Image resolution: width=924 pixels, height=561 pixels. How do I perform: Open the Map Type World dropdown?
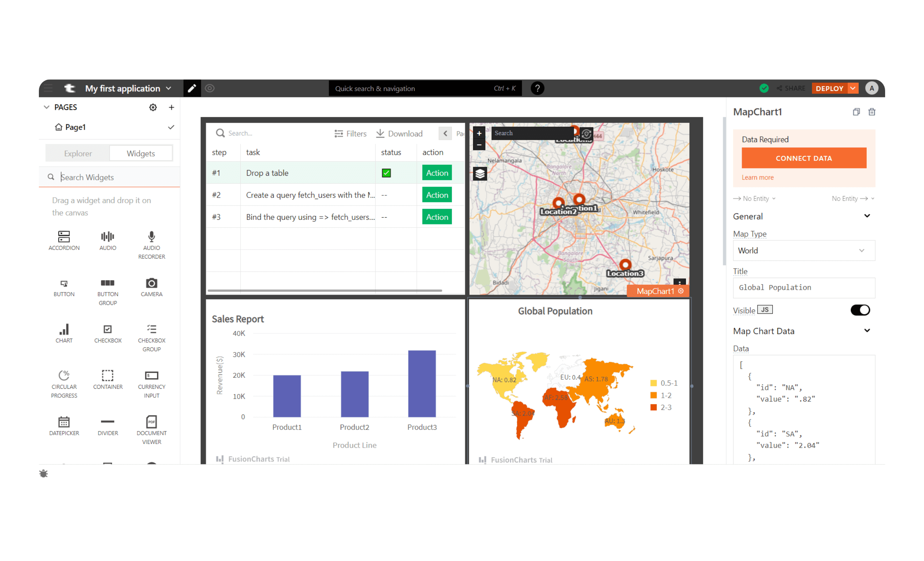(804, 250)
